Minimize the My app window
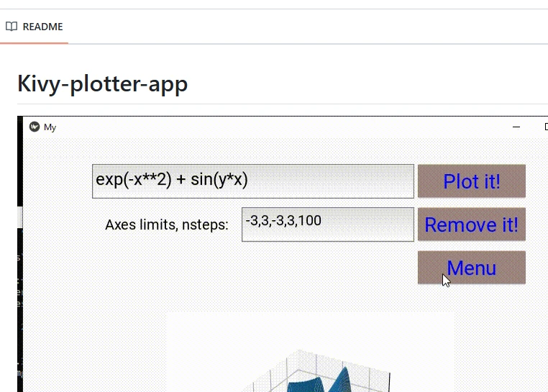Viewport: 548px width, 392px height. tap(516, 127)
